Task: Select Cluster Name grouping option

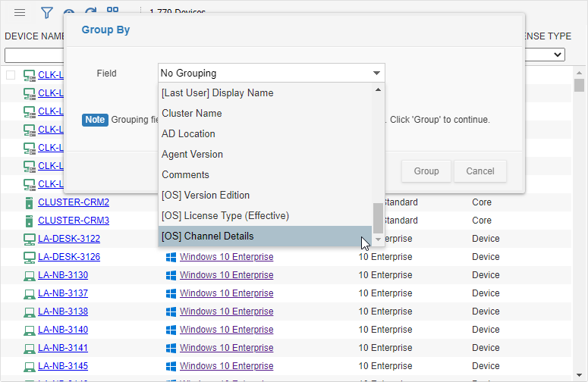Action: tap(265, 114)
